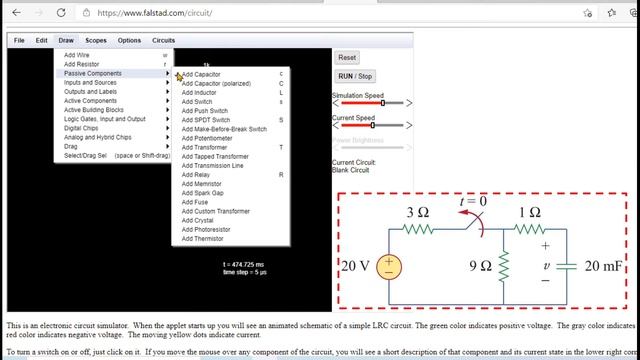640x360 pixels.
Task: Select Add Potentiometer
Action: [231, 138]
